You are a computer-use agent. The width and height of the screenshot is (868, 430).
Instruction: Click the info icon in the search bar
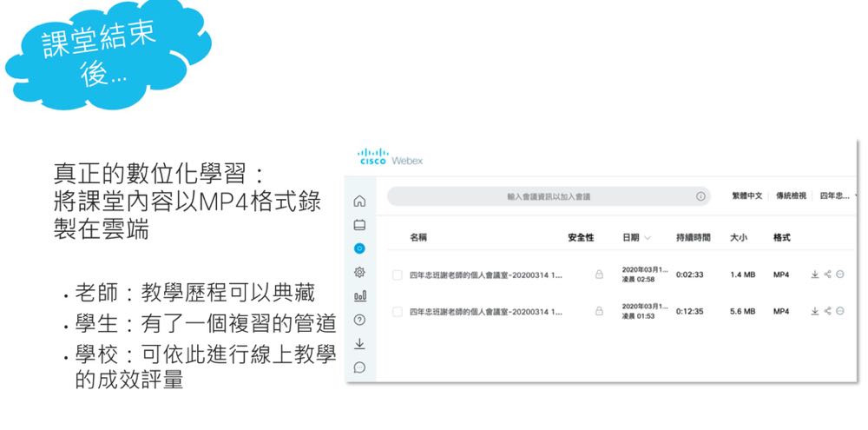(700, 196)
